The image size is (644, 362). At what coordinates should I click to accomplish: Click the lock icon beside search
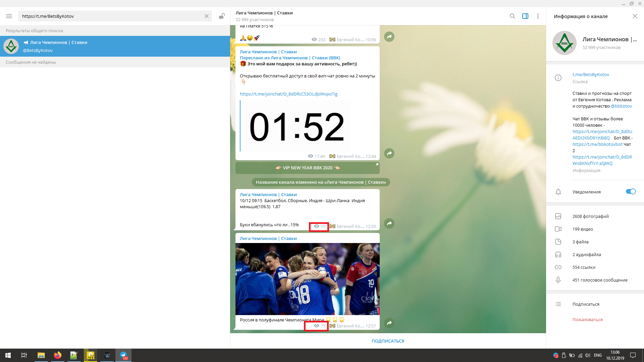tap(222, 16)
